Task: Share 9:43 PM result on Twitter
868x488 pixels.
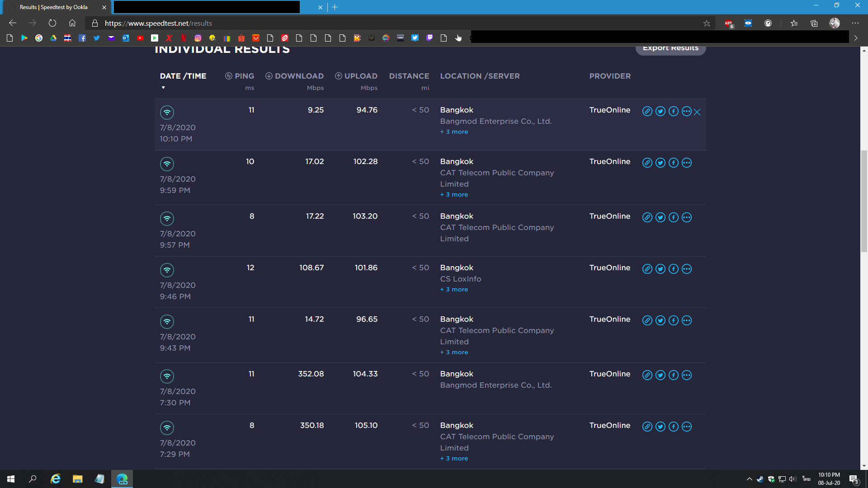Action: click(660, 320)
